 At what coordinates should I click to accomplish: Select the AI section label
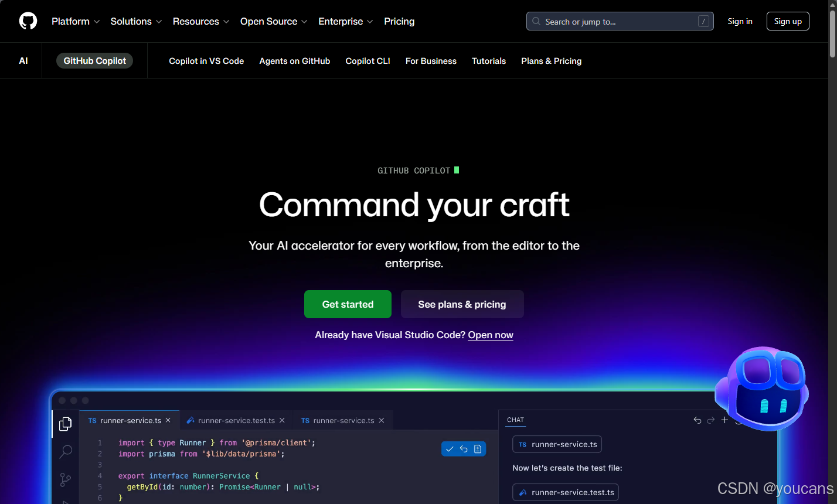pos(23,61)
